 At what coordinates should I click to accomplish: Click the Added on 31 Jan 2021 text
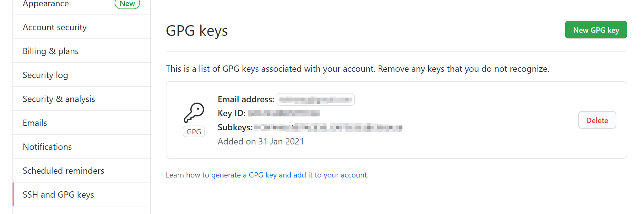261,141
